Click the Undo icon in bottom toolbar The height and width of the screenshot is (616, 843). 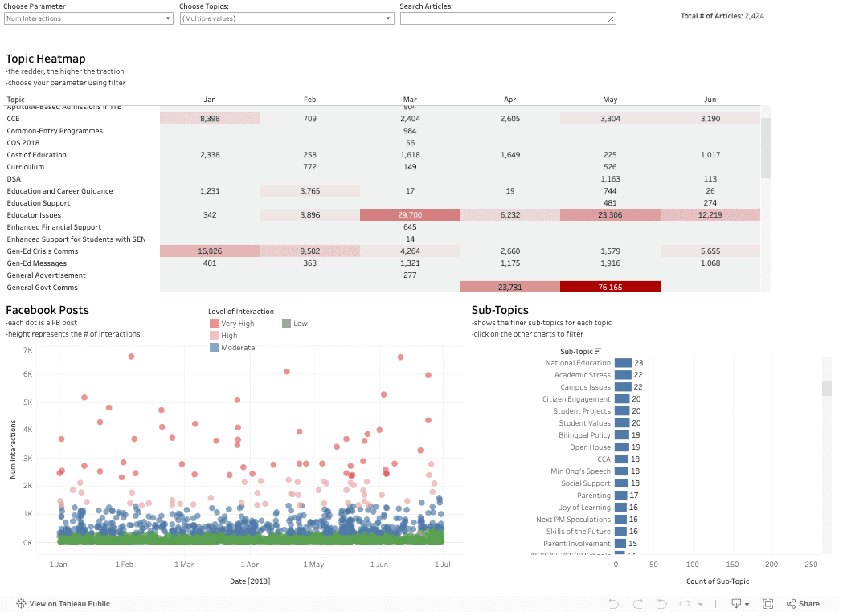pyautogui.click(x=614, y=603)
